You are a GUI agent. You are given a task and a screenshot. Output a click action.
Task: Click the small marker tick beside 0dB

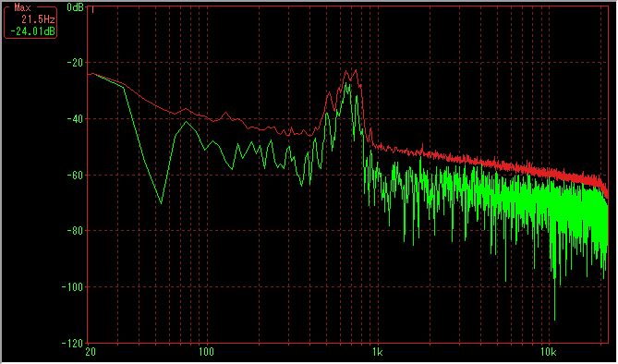tap(92, 9)
